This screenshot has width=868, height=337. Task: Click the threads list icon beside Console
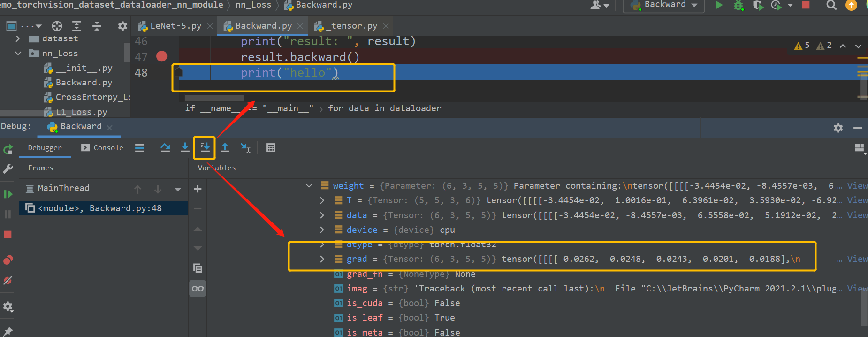pos(139,148)
